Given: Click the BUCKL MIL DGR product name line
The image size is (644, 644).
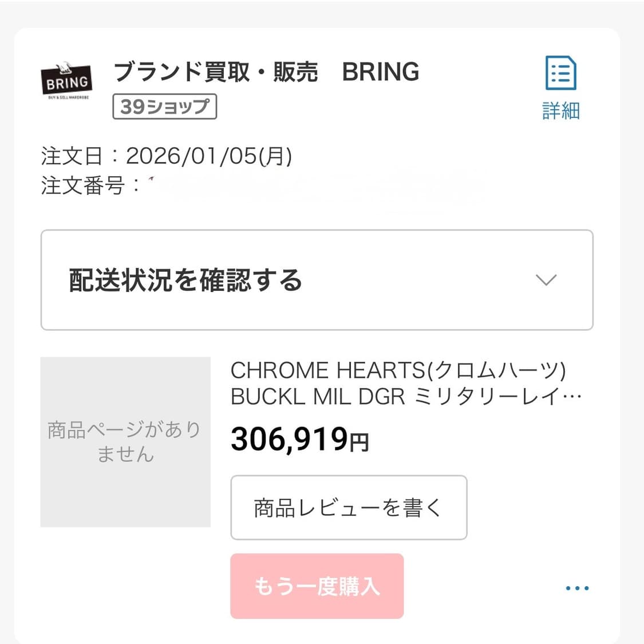Looking at the screenshot, I should (x=405, y=396).
